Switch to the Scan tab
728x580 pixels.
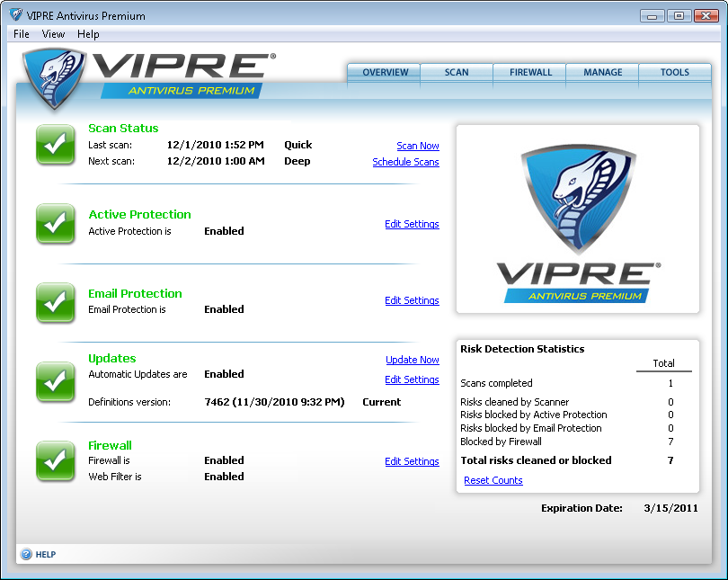(x=457, y=73)
